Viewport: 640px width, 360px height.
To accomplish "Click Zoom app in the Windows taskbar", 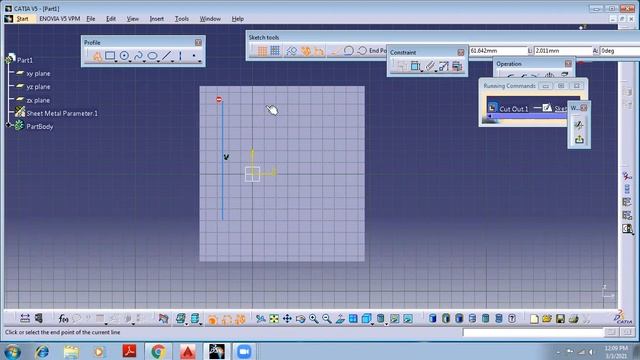I will (x=244, y=351).
